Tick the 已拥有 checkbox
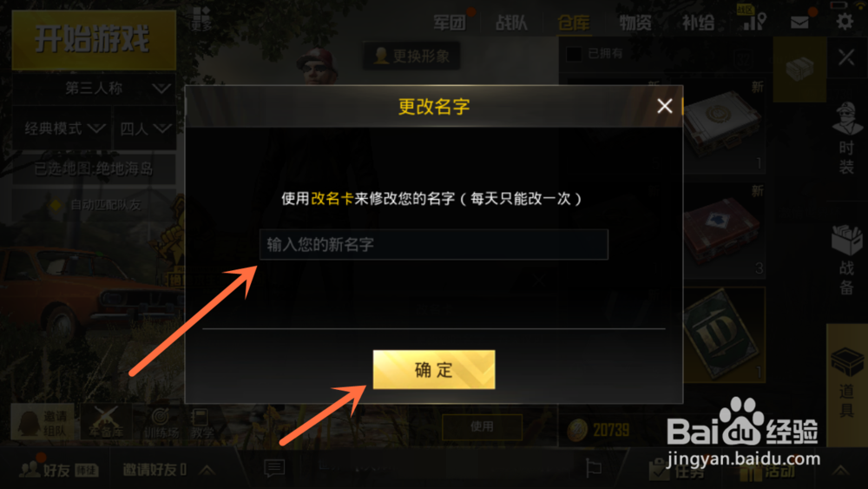The image size is (868, 489). 574,54
